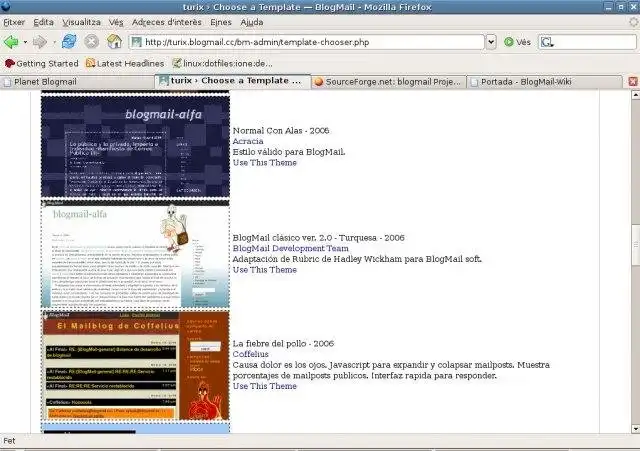Switch to the Planet Blogmail tab
This screenshot has height=451, width=640.
pyautogui.click(x=77, y=82)
